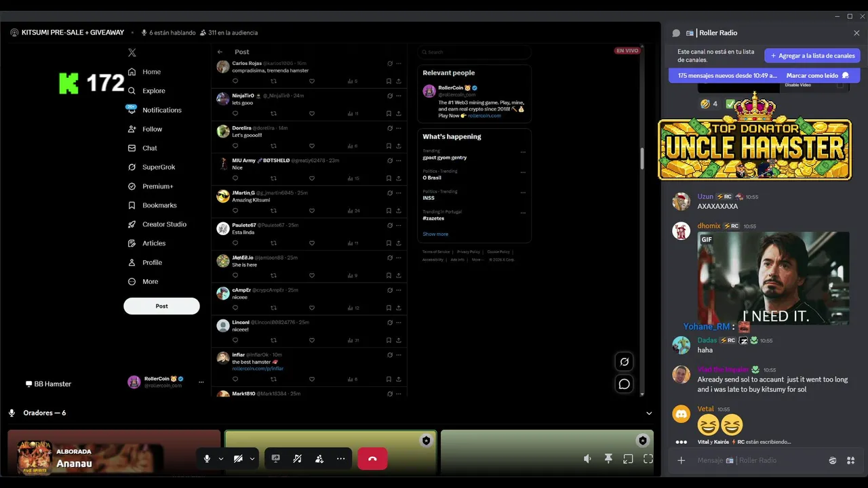Repost the 'She is here' reply
Screen dimensions: 868x488
pyautogui.click(x=274, y=275)
